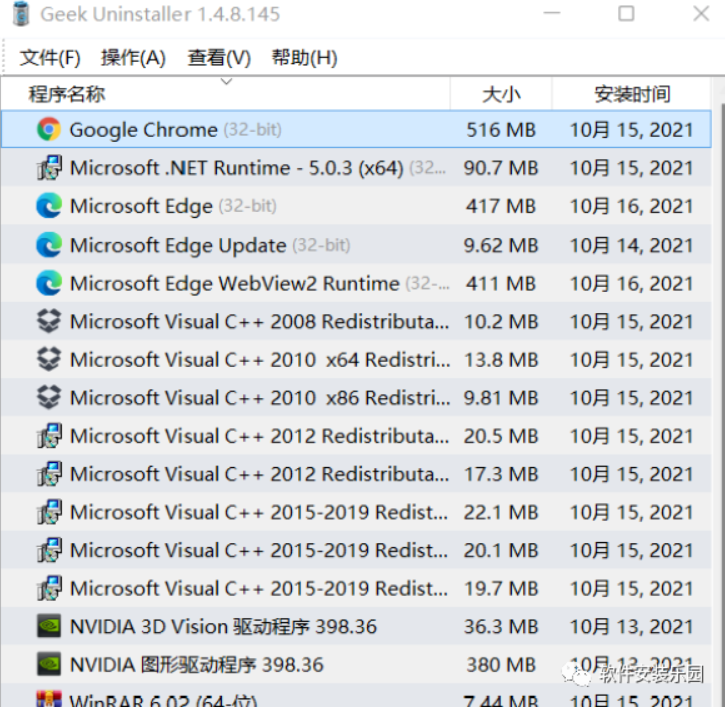Screen dimensions: 725x709
Task: Open the 查看(V) menu
Action: 219,57
